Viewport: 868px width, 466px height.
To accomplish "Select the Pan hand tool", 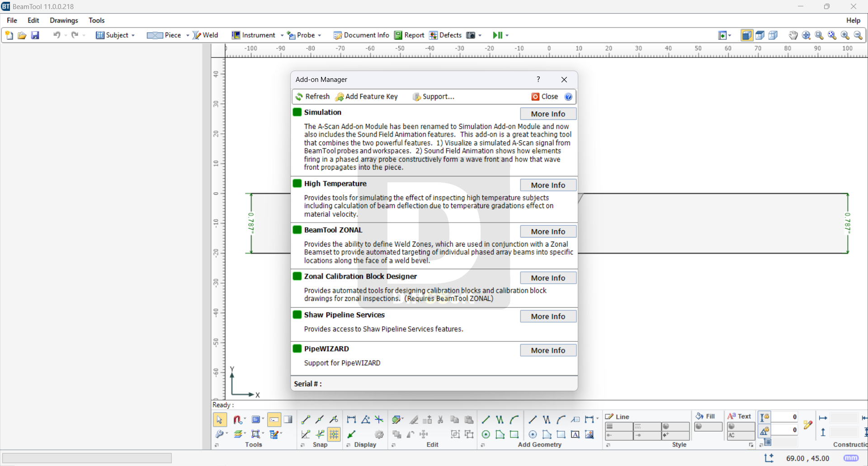I will [x=793, y=35].
